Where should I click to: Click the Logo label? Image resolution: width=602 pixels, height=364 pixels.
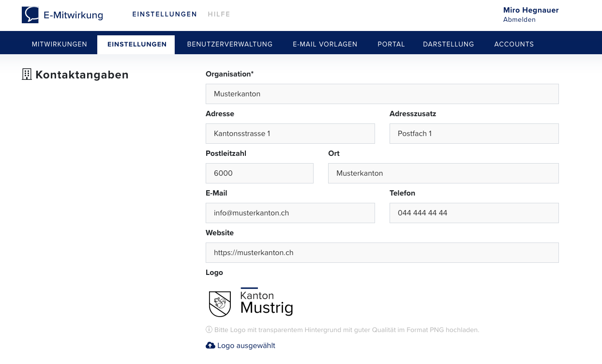pos(214,273)
